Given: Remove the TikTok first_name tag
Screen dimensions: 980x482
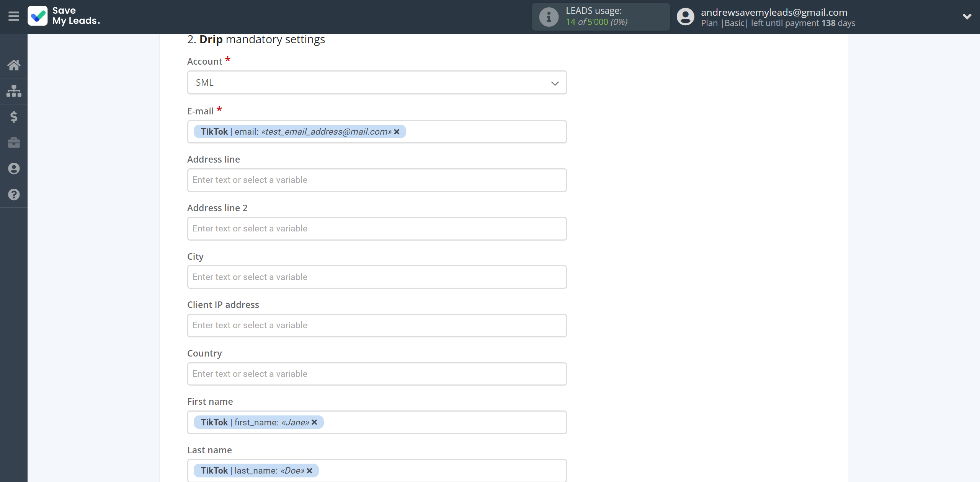Looking at the screenshot, I should click(x=314, y=422).
